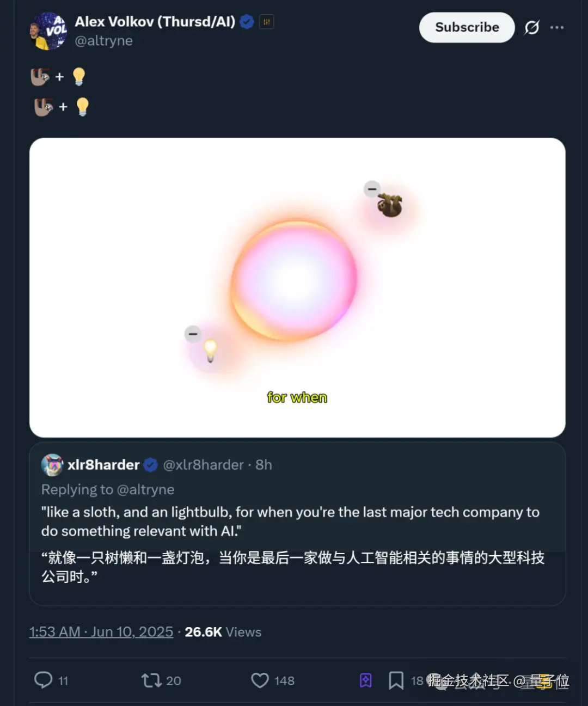Open the @altryne handle link
The image size is (588, 706).
103,41
